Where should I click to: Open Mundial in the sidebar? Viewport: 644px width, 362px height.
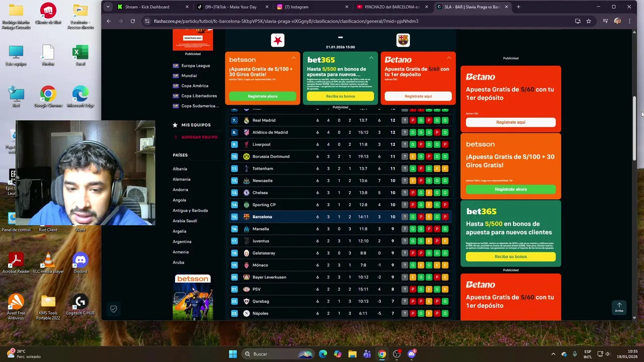[x=189, y=76]
